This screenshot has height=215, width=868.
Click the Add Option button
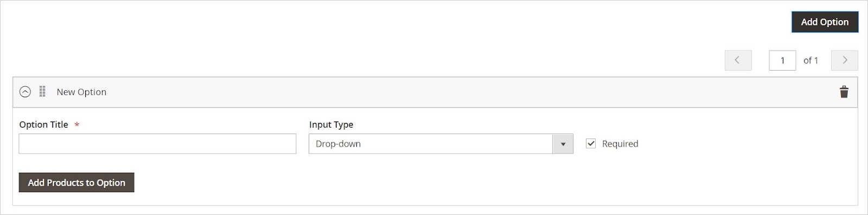(825, 22)
